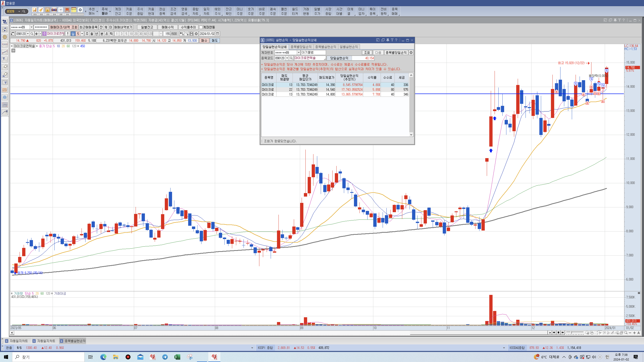The image size is (644, 362).
Task: Click the yellow notepad icon in the top toolbar
Action: (x=74, y=10)
